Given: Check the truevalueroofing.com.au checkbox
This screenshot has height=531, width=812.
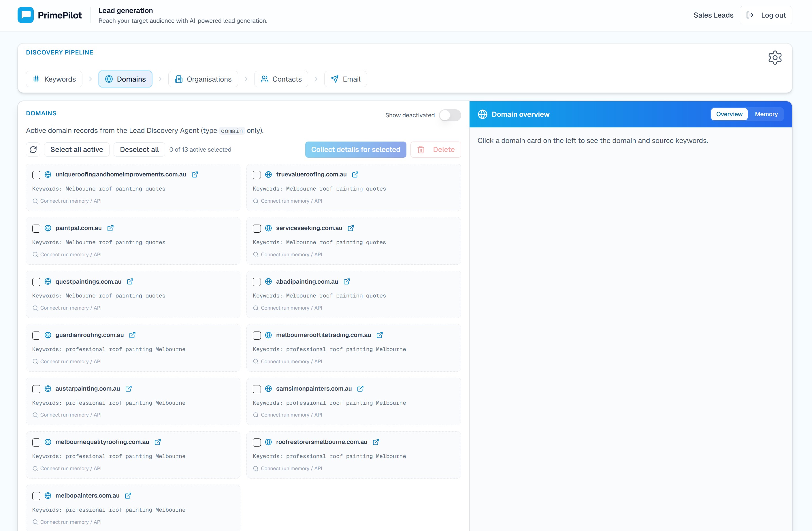Looking at the screenshot, I should coord(257,175).
